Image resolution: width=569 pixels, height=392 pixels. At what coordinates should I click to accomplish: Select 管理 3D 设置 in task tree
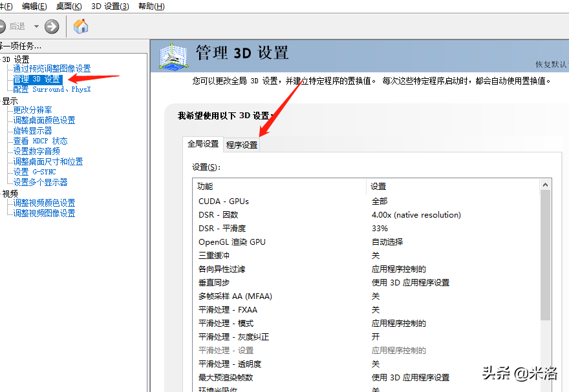38,79
